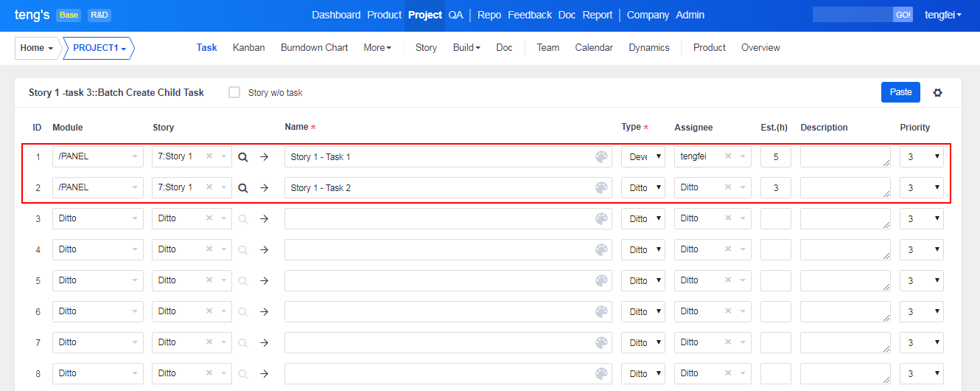980x391 pixels.
Task: Click the search magnifier icon in row 1
Action: tap(242, 157)
